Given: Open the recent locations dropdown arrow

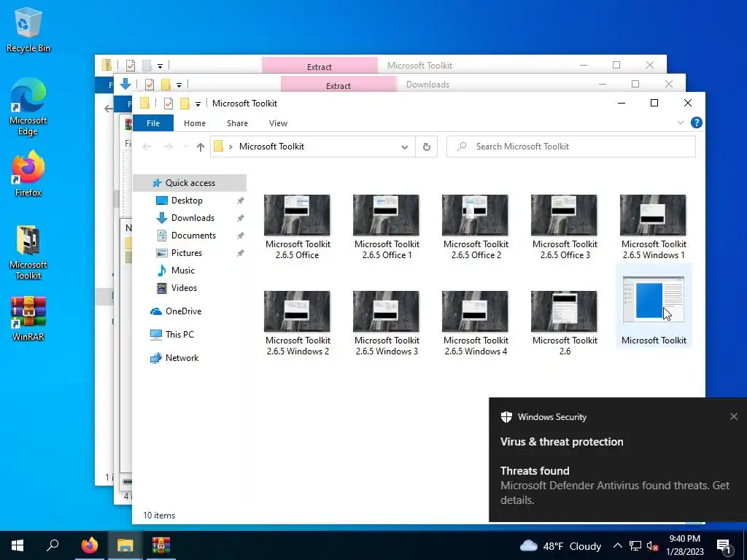Looking at the screenshot, I should pyautogui.click(x=185, y=147).
